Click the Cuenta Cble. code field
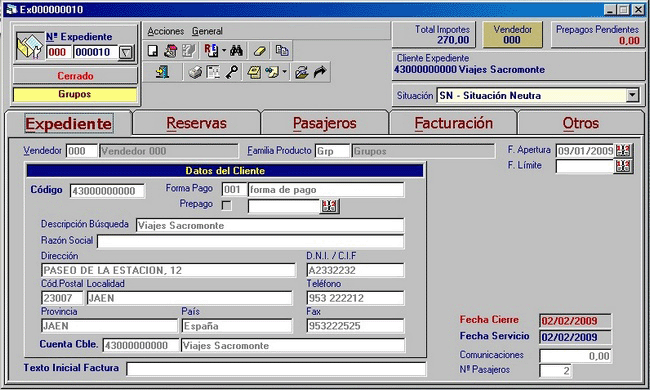This screenshot has height=390, width=650. (x=141, y=345)
